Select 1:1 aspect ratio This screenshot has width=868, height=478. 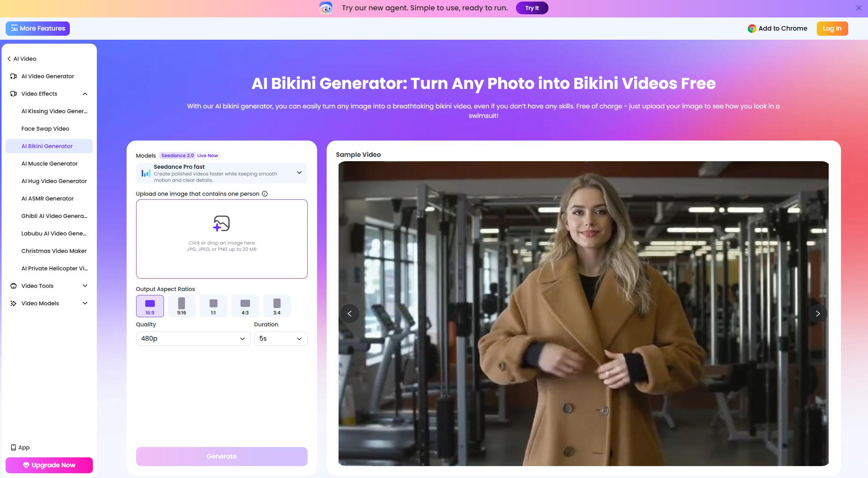coord(213,306)
